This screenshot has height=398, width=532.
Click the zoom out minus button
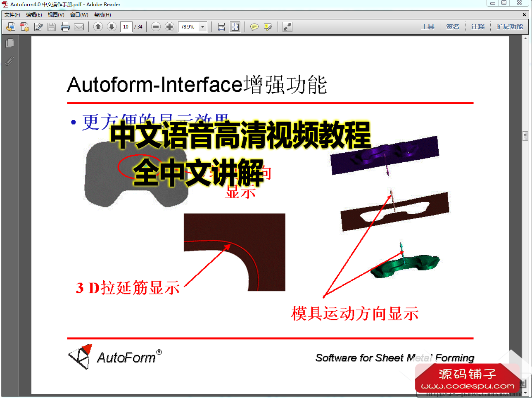[156, 27]
